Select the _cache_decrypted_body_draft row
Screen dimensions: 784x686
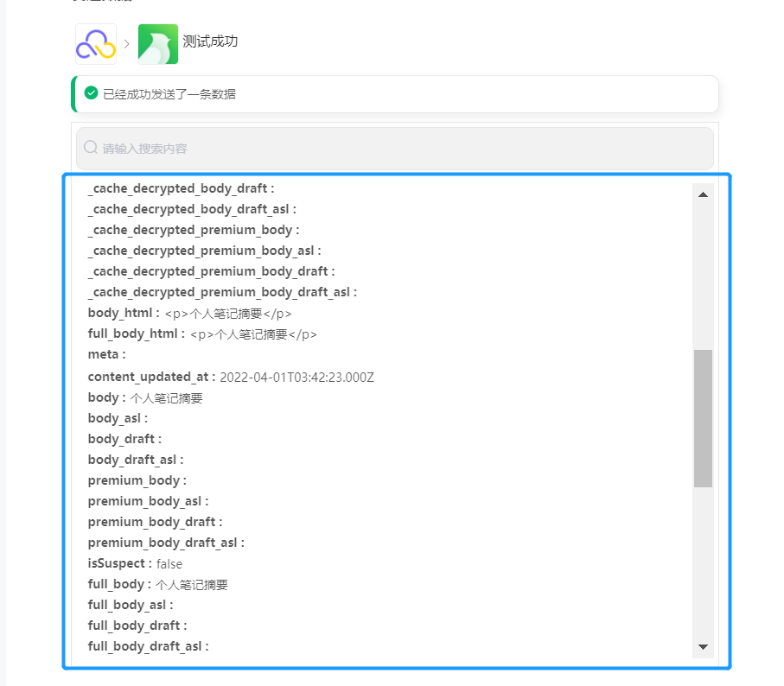click(x=181, y=188)
